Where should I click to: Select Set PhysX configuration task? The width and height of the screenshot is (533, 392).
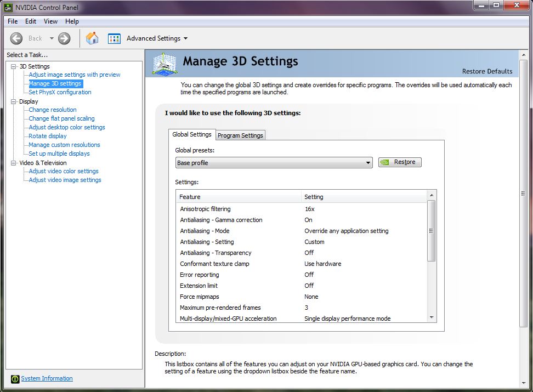pos(60,92)
